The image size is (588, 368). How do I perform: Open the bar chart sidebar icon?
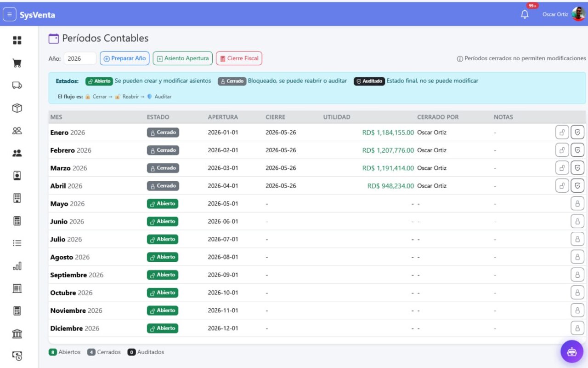[x=17, y=266]
